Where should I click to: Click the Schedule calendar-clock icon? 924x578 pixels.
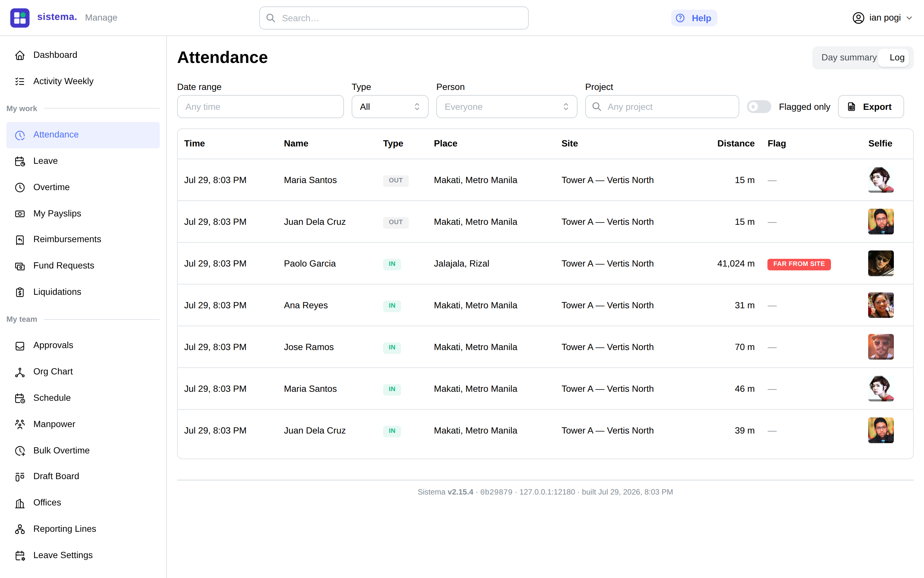(20, 398)
